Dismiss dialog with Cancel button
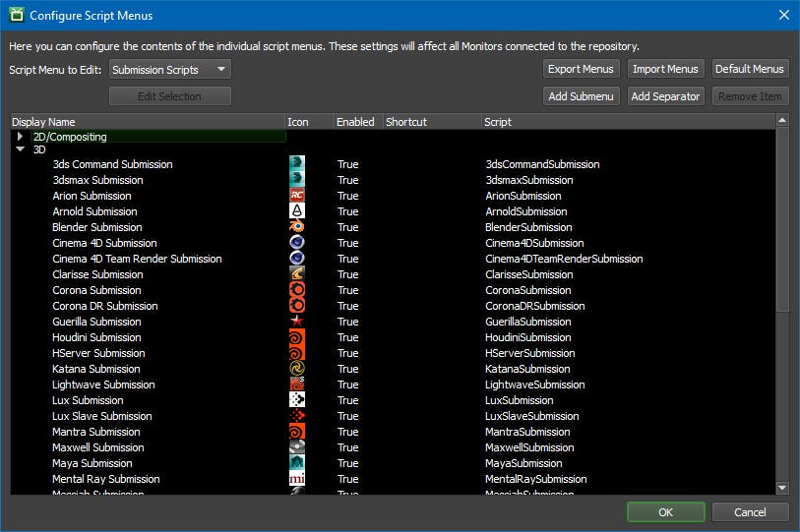Viewport: 800px width, 532px height. point(750,512)
